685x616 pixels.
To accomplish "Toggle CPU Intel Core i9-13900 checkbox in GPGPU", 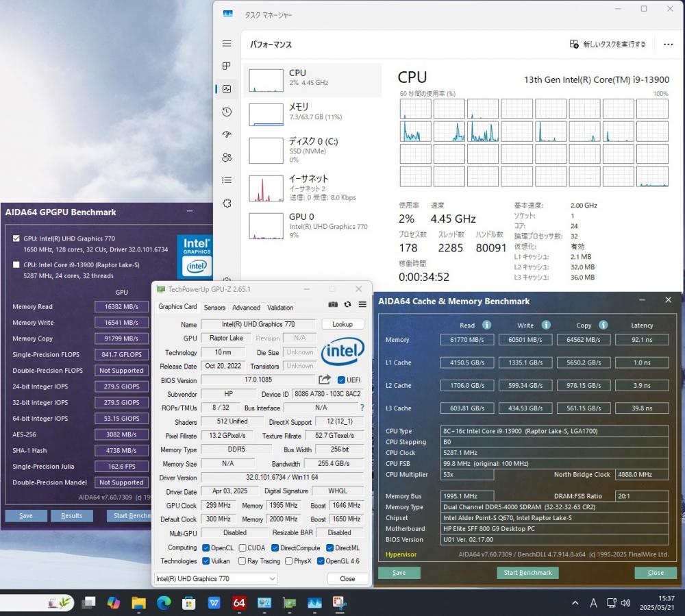I will (x=16, y=264).
